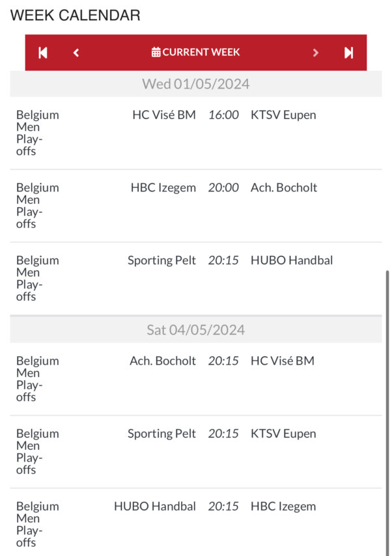
Task: Click the Sat 04/05/2024 date header
Action: [x=195, y=329]
